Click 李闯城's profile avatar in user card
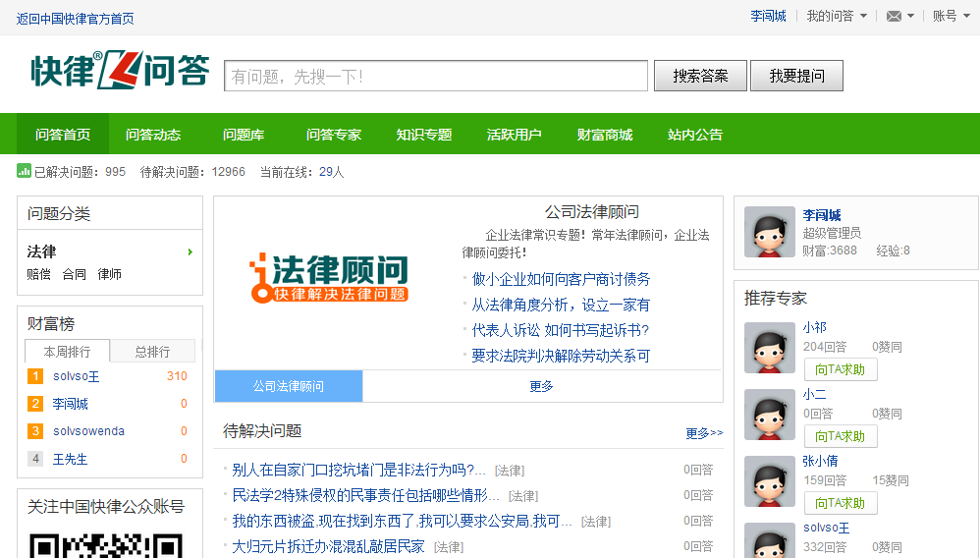Image resolution: width=980 pixels, height=558 pixels. point(769,232)
